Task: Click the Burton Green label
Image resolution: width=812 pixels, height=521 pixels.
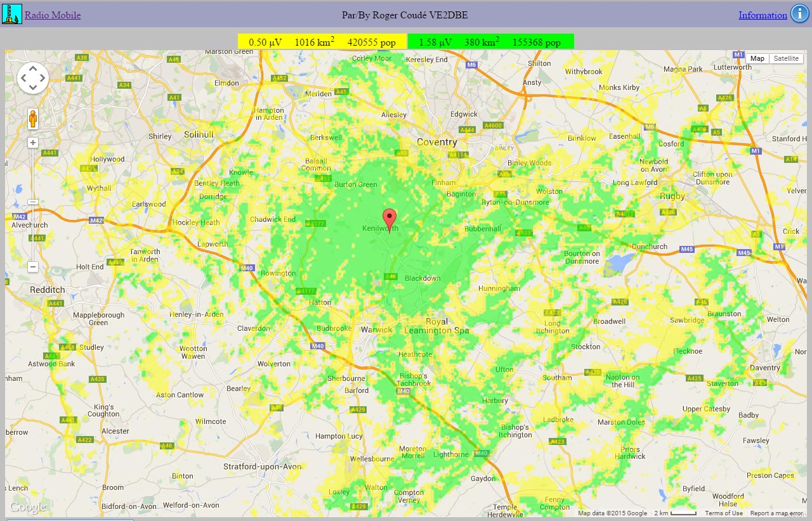Action: (x=355, y=185)
